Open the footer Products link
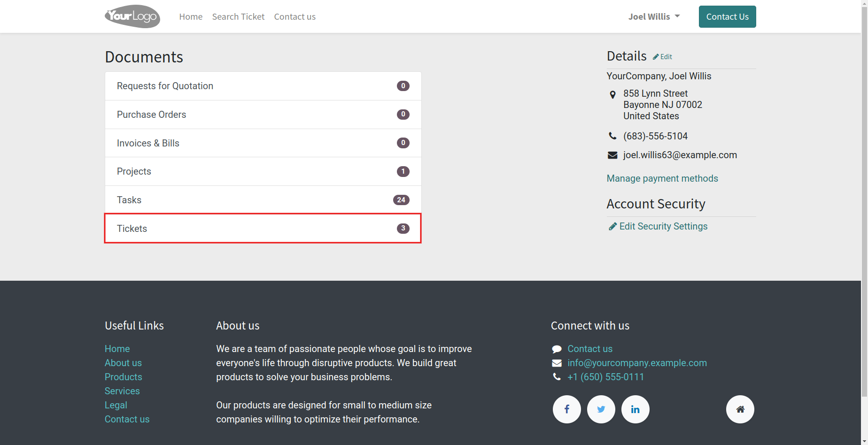Image resolution: width=868 pixels, height=445 pixels. pyautogui.click(x=124, y=377)
